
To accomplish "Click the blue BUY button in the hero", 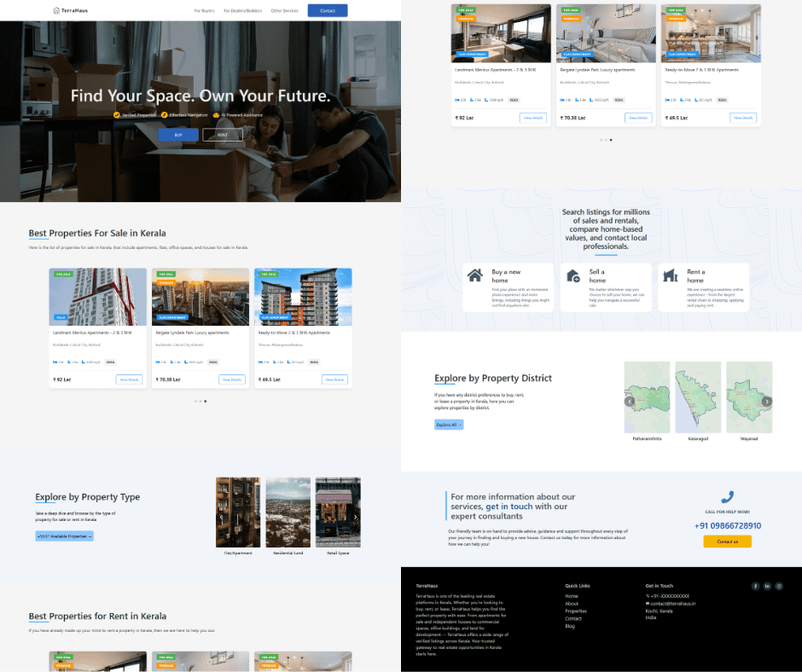I will [178, 135].
